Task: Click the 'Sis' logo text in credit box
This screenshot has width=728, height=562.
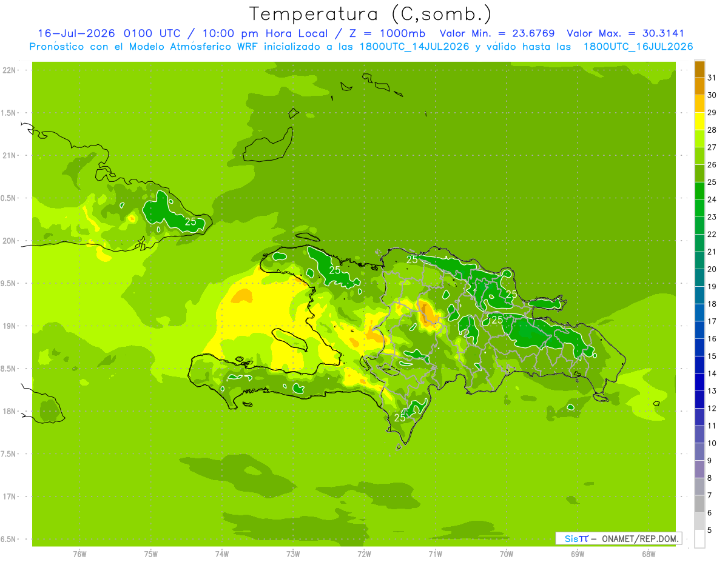Action: coord(571,538)
